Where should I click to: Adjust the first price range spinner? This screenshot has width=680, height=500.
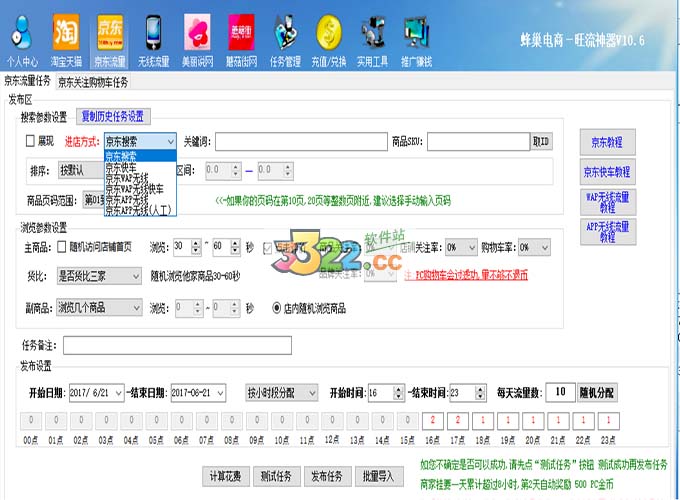[235, 170]
